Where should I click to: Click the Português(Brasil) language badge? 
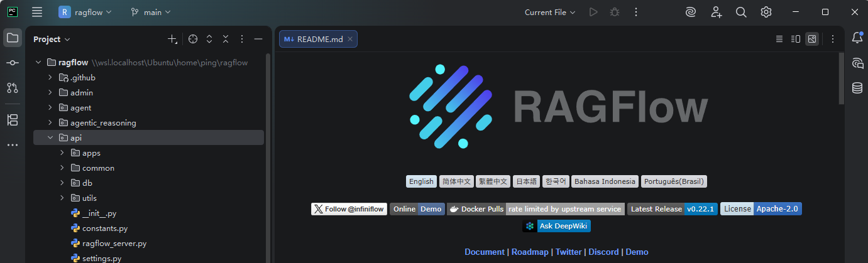click(674, 181)
